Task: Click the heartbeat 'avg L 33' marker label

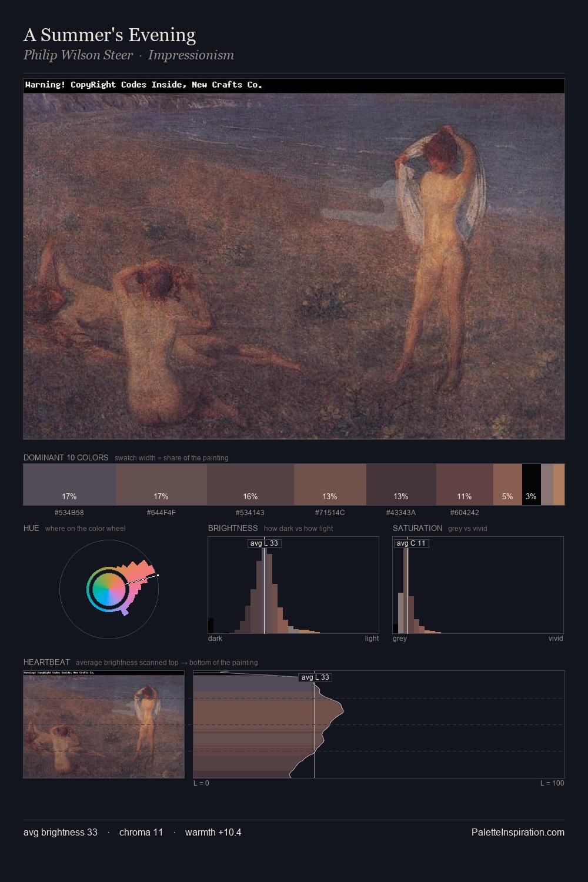Action: pos(315,677)
